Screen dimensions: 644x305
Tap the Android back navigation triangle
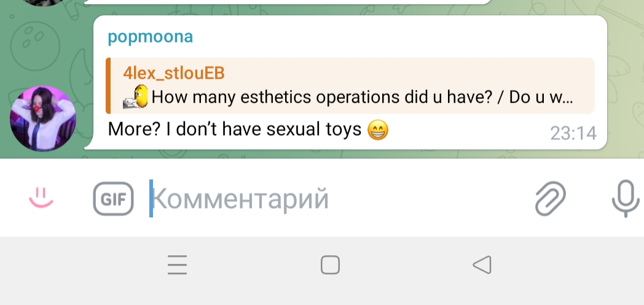[482, 265]
